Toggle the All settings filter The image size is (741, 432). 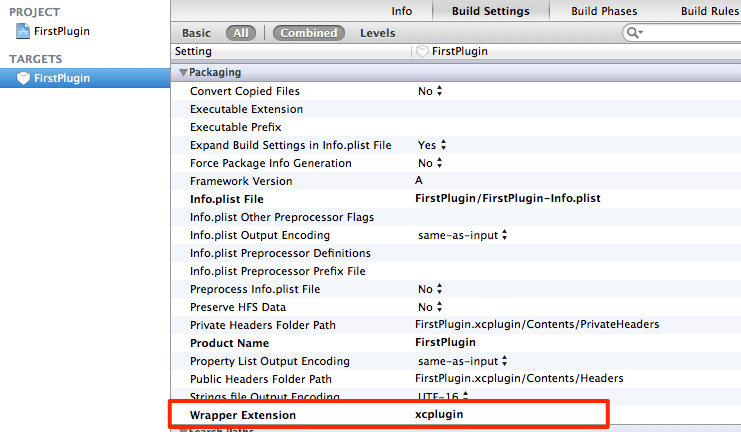point(240,33)
